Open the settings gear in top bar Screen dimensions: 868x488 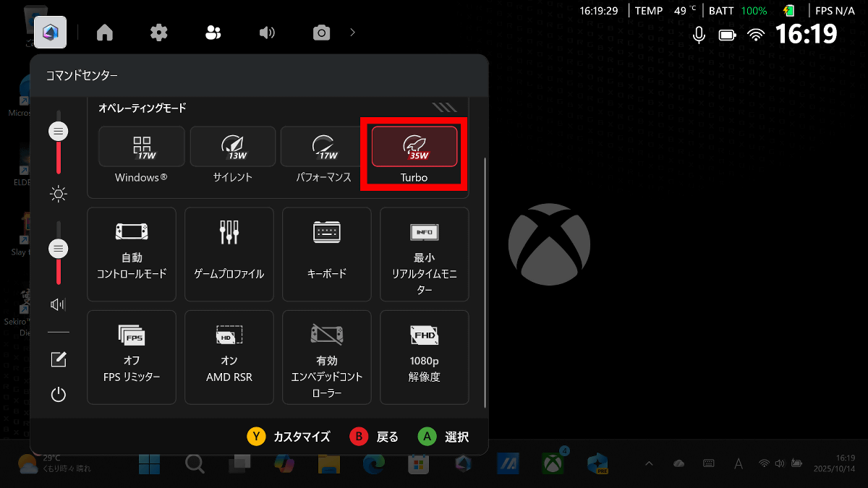(x=159, y=33)
